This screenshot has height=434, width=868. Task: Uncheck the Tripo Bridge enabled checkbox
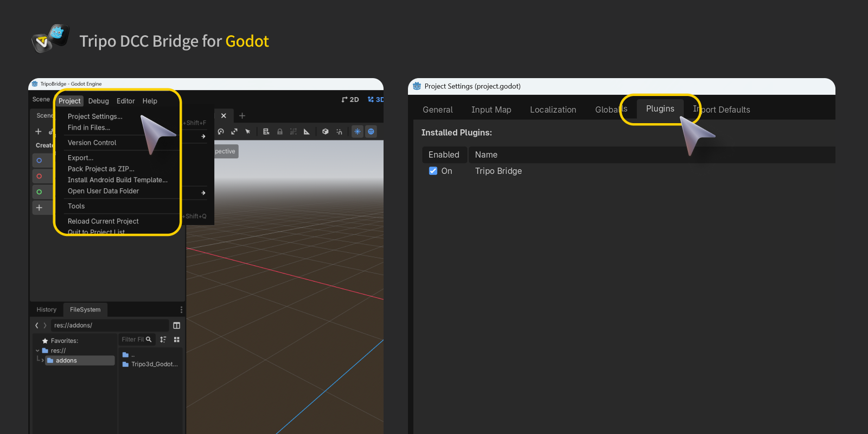(x=433, y=171)
